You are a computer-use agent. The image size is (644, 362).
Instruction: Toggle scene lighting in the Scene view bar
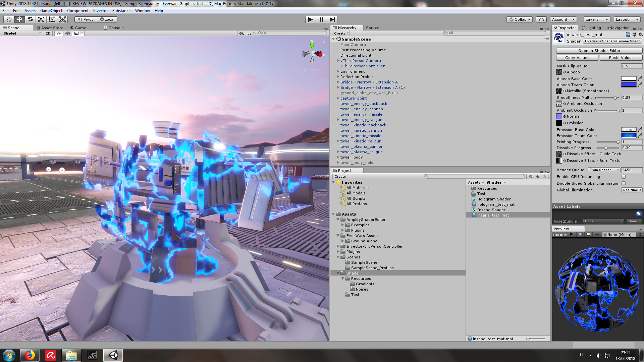tap(59, 33)
